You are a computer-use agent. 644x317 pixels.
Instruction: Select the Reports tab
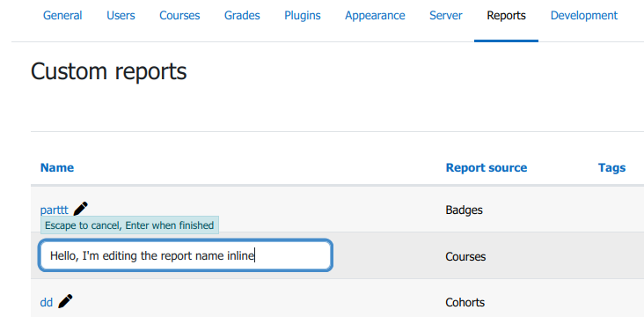(x=506, y=16)
